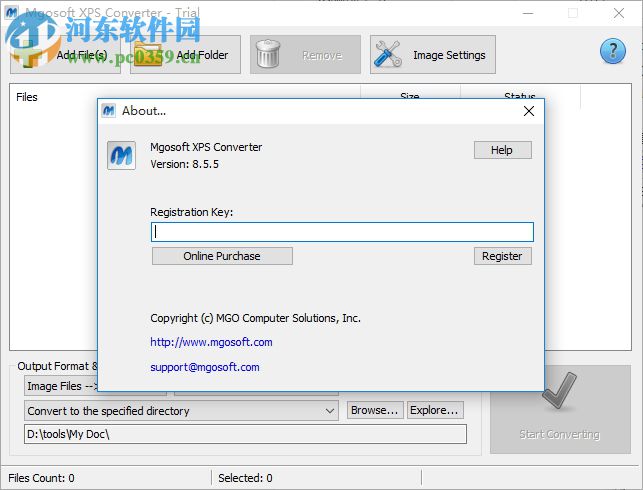Click the About dialog title bar icon
This screenshot has width=643, height=490.
(109, 111)
